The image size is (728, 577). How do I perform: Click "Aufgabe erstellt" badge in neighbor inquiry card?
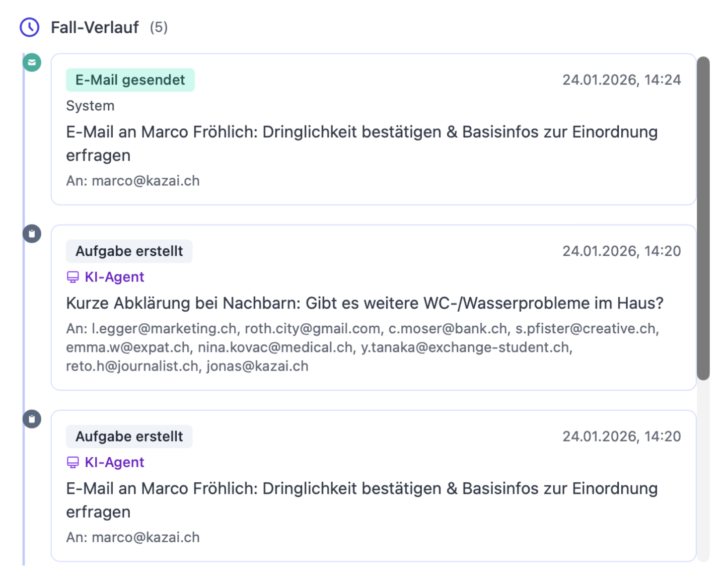pyautogui.click(x=129, y=251)
